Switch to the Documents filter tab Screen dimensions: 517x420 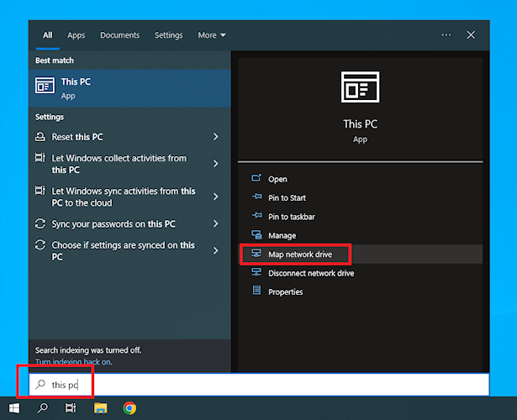pyautogui.click(x=119, y=35)
